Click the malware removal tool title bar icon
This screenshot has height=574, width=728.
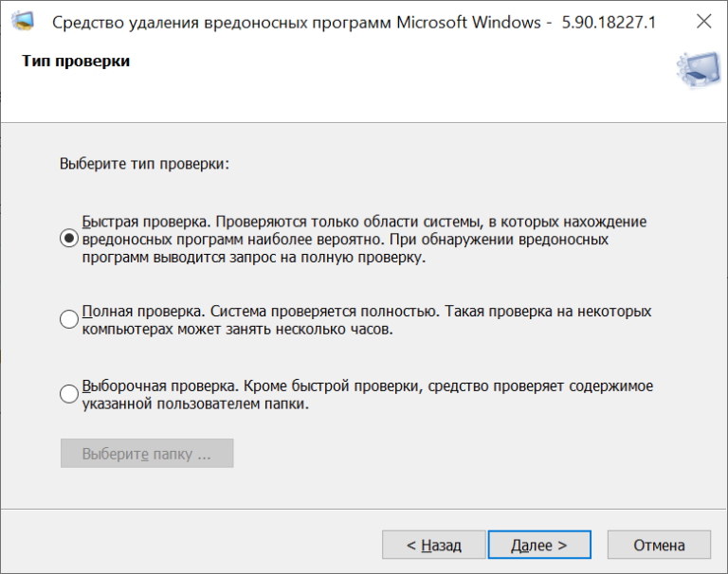(23, 22)
